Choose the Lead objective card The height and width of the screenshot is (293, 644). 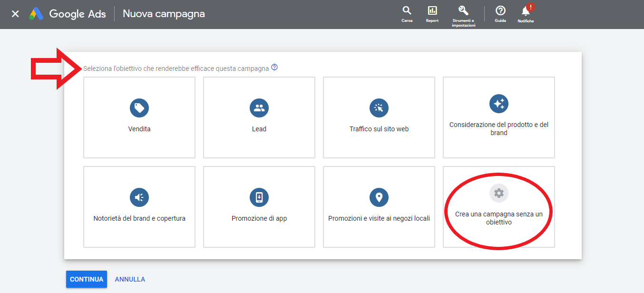pos(259,117)
